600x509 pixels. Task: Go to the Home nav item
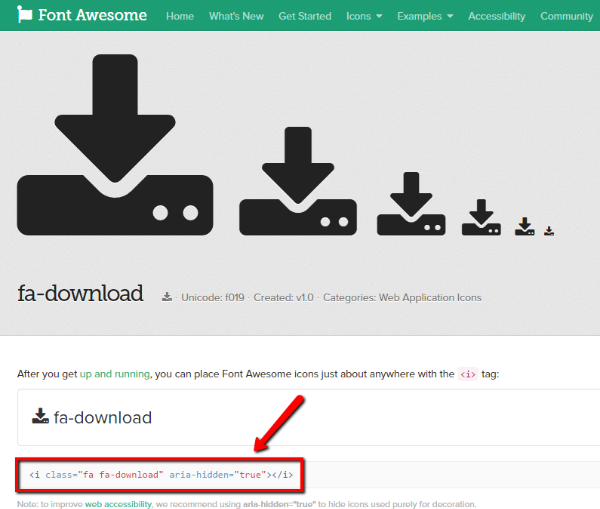coord(180,16)
